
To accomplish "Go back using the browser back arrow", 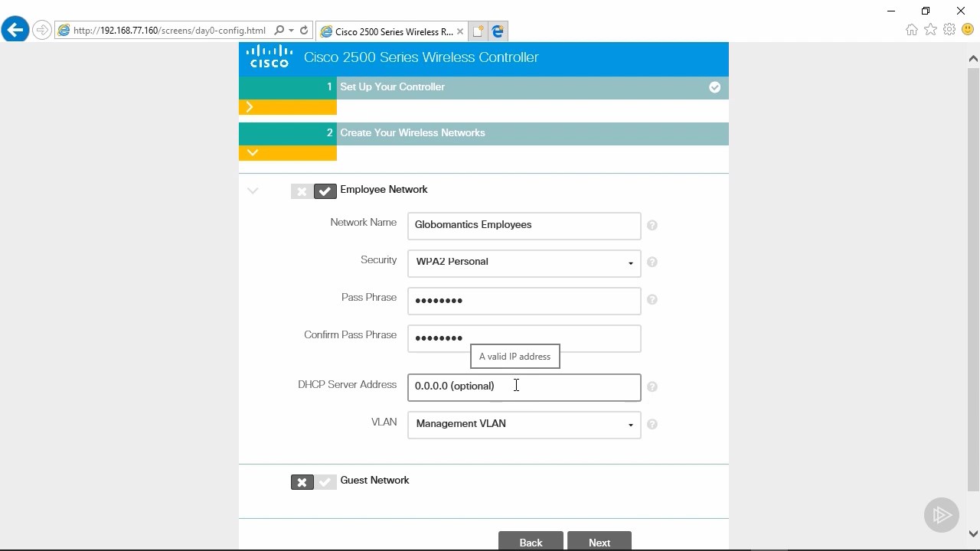I will tap(15, 31).
